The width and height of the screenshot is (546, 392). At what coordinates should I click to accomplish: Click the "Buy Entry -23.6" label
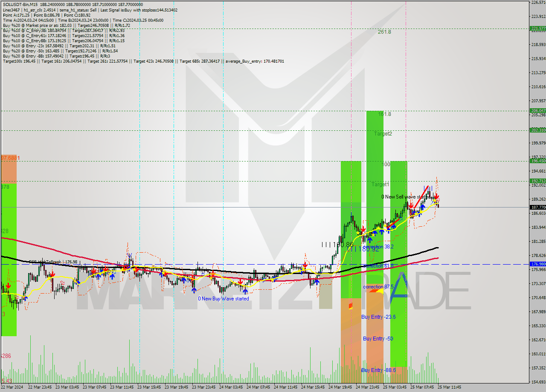[x=378, y=317]
